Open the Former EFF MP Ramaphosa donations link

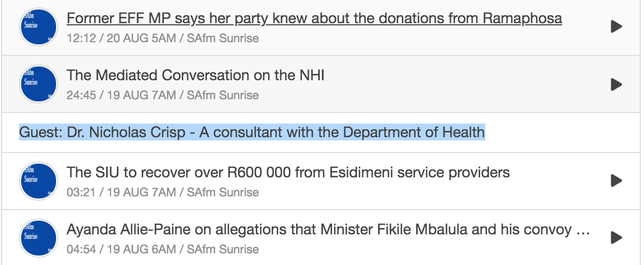coord(314,19)
